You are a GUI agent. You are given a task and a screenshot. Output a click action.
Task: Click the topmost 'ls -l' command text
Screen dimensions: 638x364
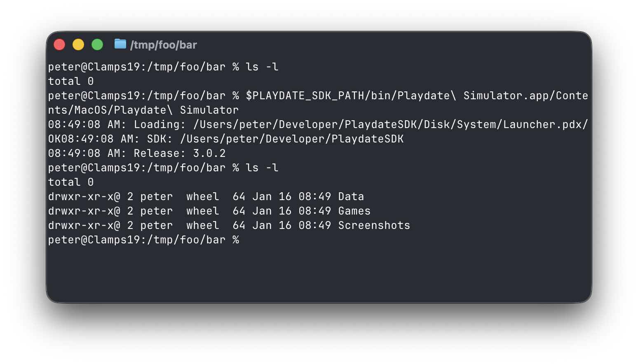click(x=262, y=67)
